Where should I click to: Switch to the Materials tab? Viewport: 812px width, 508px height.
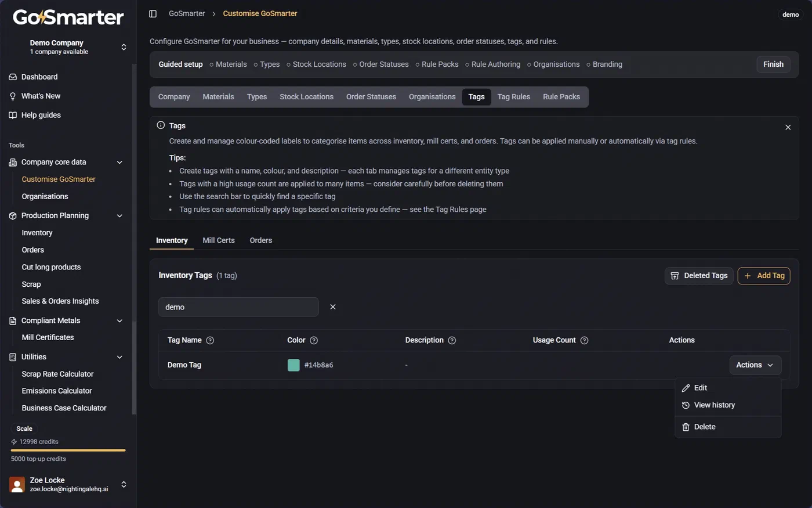pos(218,97)
